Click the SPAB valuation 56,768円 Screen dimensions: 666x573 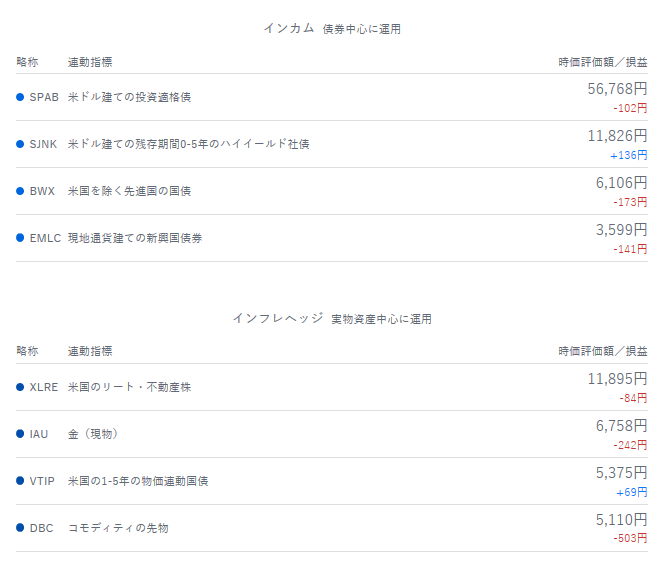click(617, 89)
